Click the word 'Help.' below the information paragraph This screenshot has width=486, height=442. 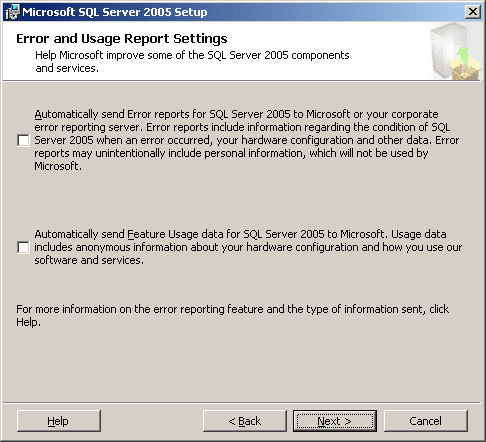click(x=28, y=322)
